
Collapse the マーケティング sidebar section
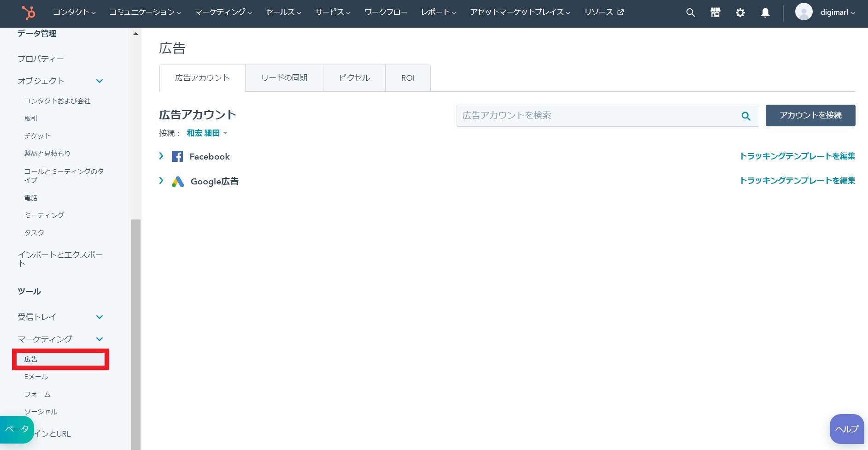[x=99, y=339]
